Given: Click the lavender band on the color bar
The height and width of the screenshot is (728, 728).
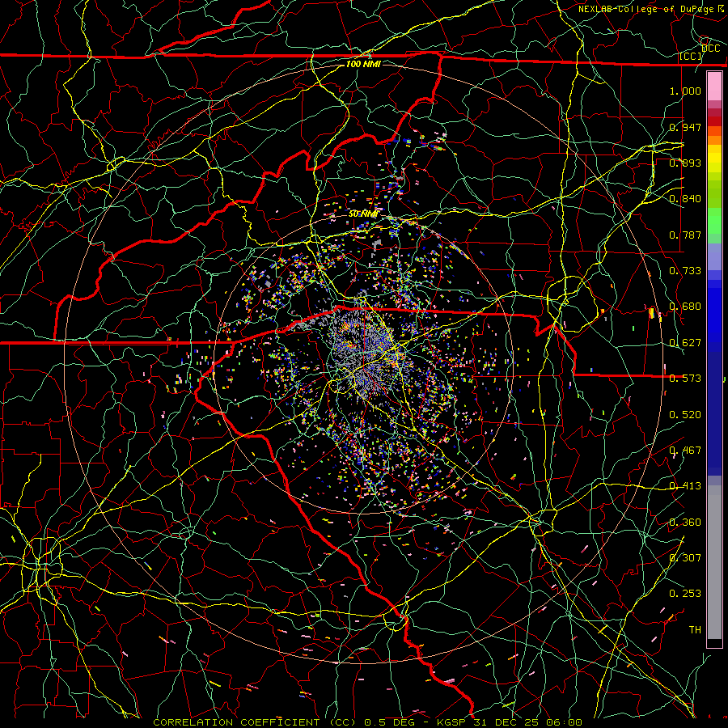Looking at the screenshot, I should pyautogui.click(x=714, y=256).
